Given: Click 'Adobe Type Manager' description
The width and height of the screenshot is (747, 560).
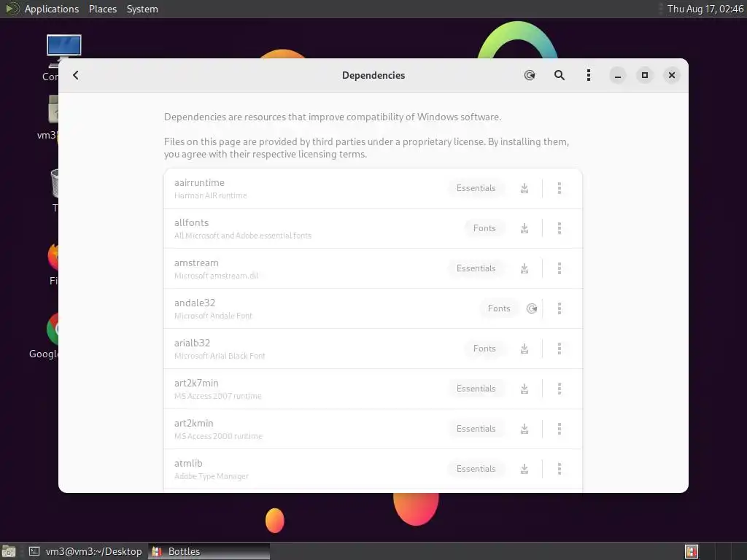Looking at the screenshot, I should (211, 476).
